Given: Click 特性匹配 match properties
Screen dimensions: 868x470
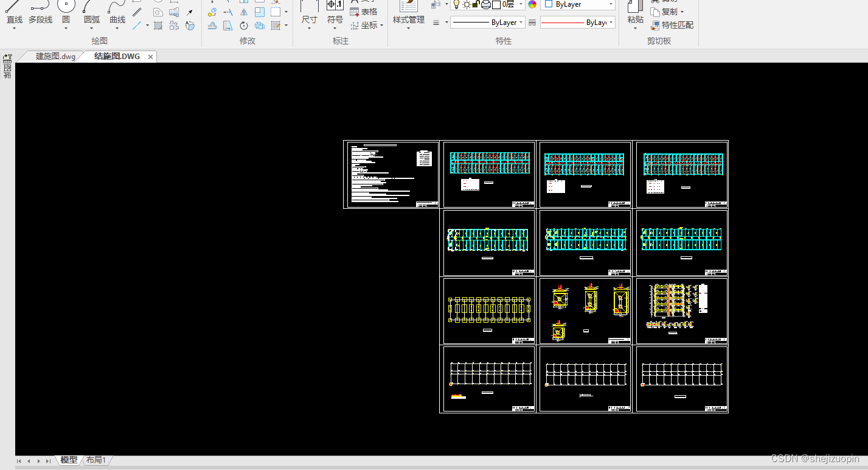Looking at the screenshot, I should click(672, 25).
